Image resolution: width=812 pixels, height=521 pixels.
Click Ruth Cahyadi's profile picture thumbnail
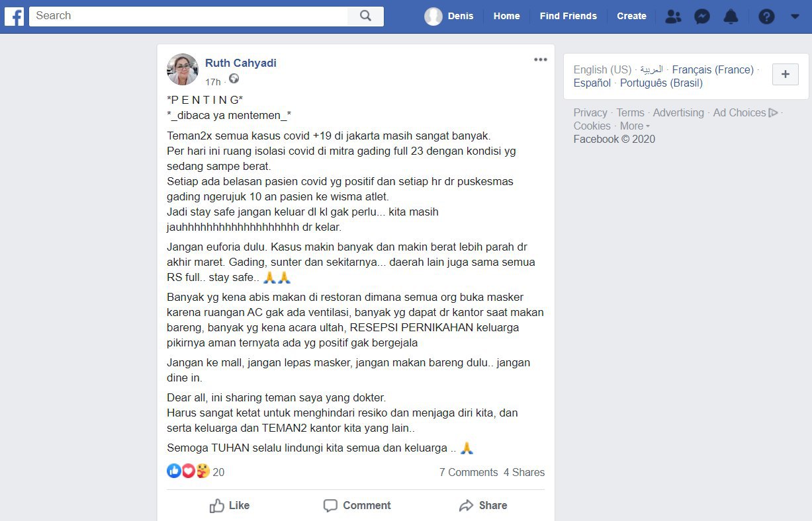183,69
